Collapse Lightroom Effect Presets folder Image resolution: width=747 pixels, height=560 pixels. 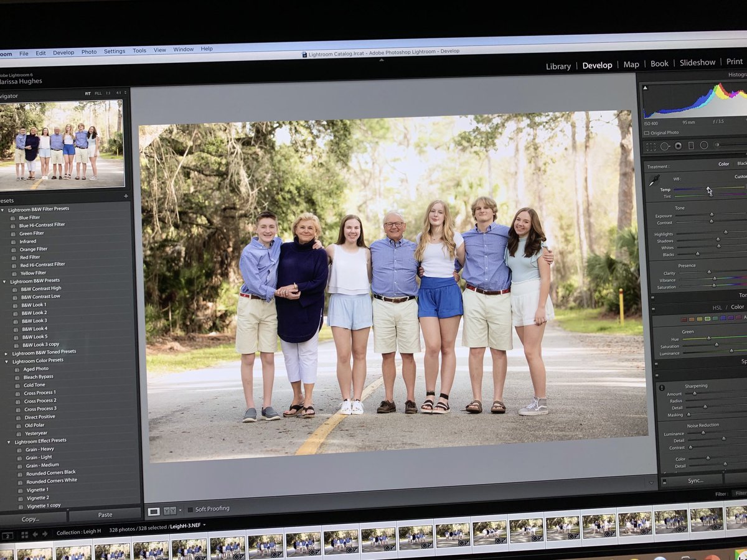point(9,442)
